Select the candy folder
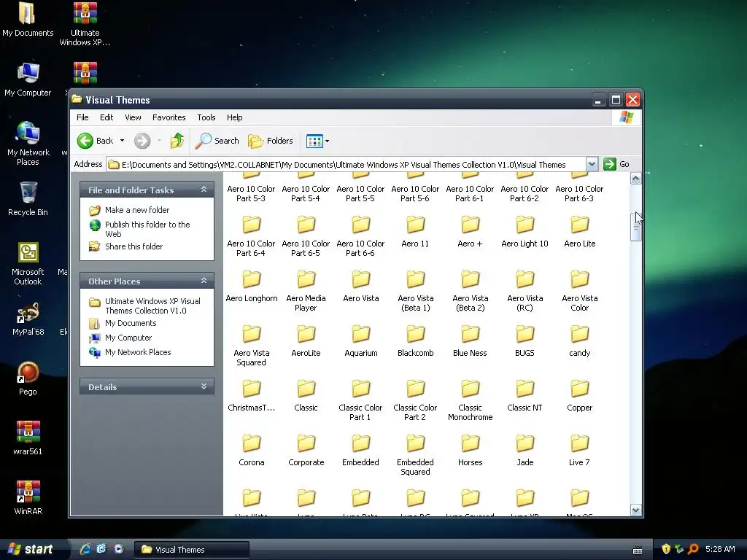Viewport: 747px width, 560px height. tap(580, 342)
